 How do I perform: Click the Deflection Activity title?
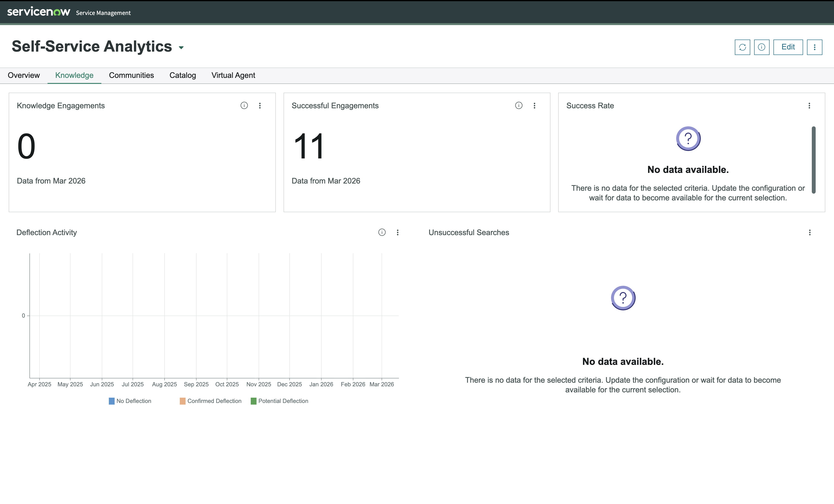click(47, 232)
